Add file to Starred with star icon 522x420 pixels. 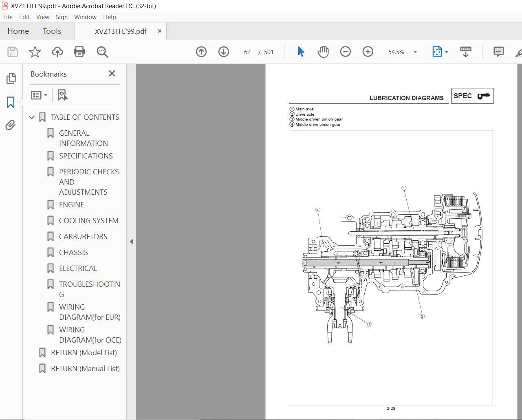pos(35,52)
